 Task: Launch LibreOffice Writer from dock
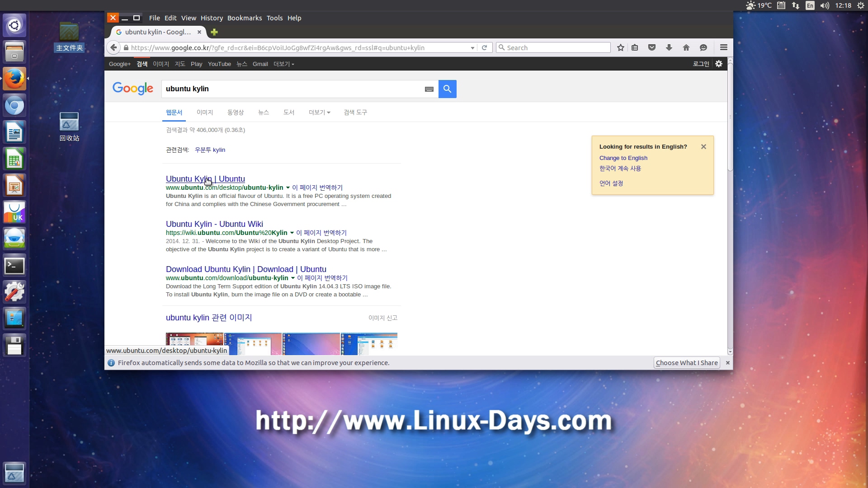point(14,132)
